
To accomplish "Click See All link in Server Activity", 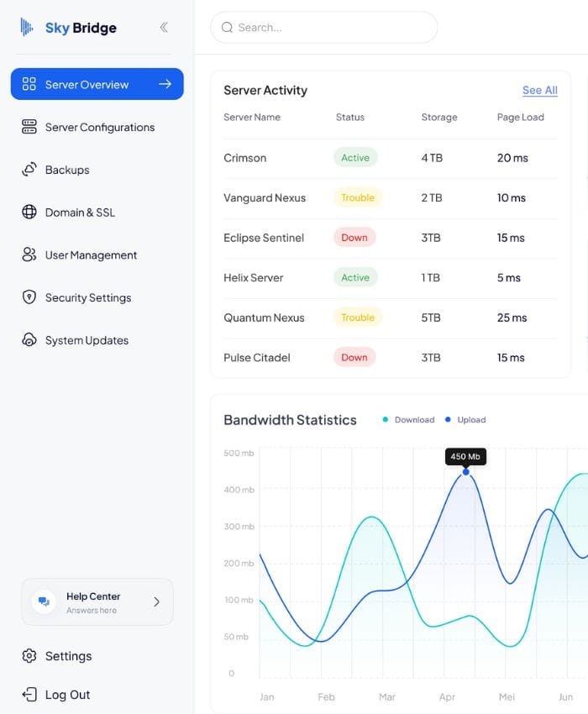I will 540,90.
